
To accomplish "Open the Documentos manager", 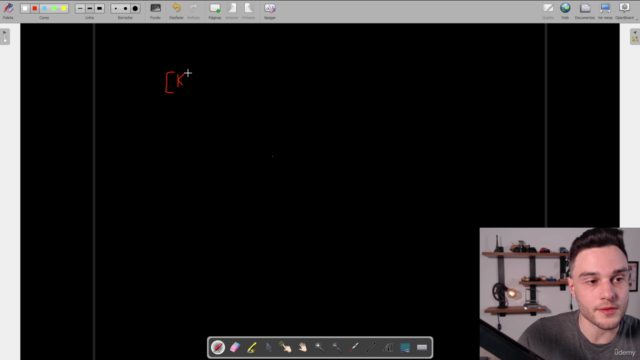I will coord(585,11).
